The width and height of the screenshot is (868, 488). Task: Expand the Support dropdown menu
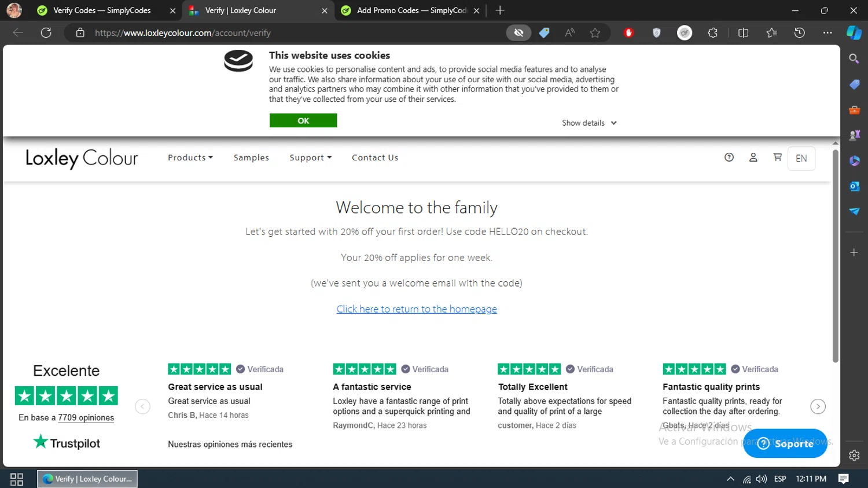(x=311, y=157)
